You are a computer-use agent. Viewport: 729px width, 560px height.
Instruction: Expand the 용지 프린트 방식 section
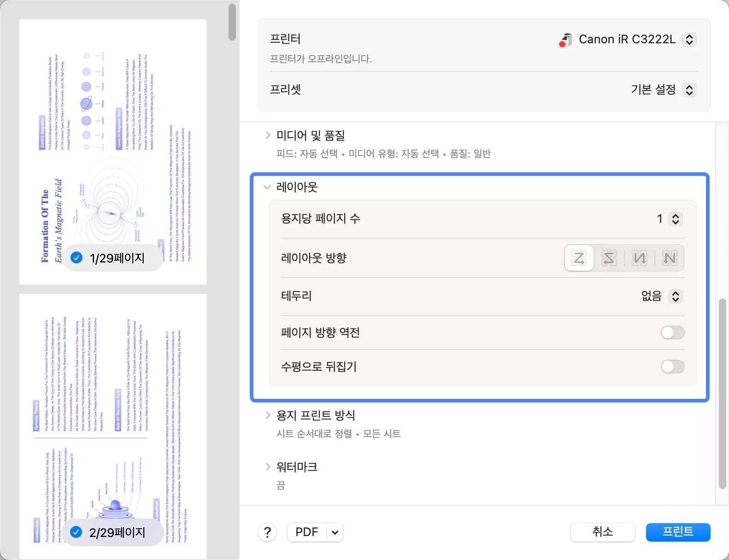coord(268,415)
